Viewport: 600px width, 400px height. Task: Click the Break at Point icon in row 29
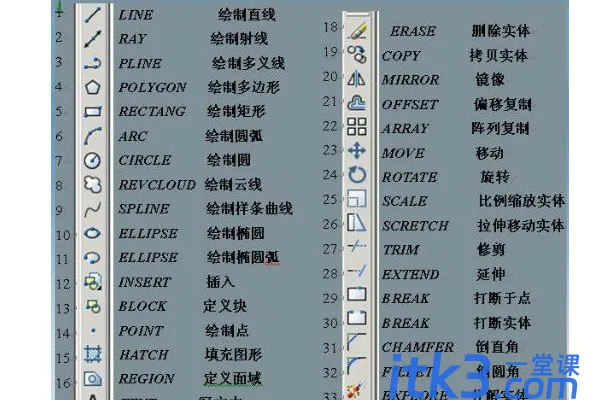[x=357, y=294]
